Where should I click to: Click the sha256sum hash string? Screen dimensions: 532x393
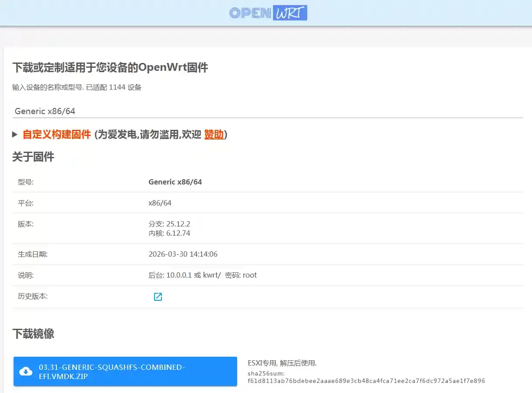pyautogui.click(x=366, y=381)
